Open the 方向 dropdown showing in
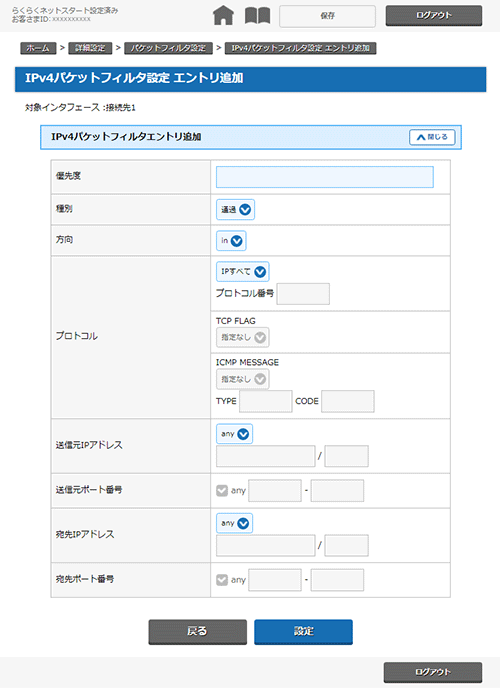This screenshot has width=500, height=690. point(231,241)
